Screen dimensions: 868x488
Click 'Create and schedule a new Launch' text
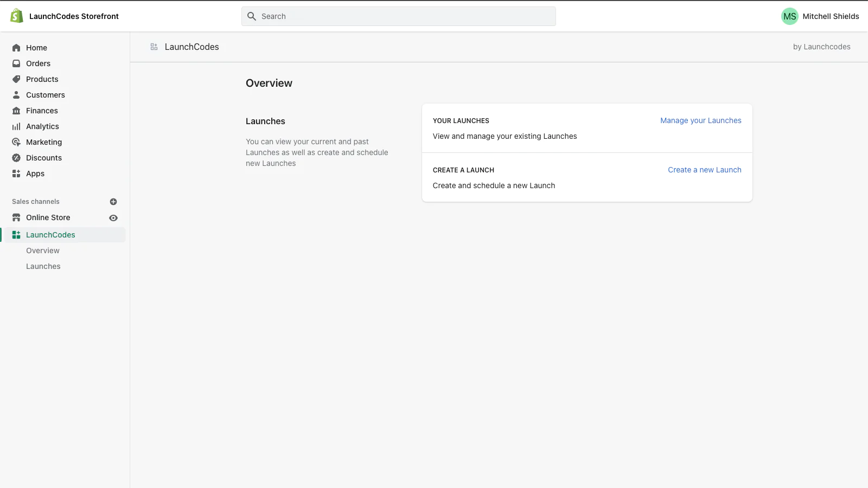point(494,185)
